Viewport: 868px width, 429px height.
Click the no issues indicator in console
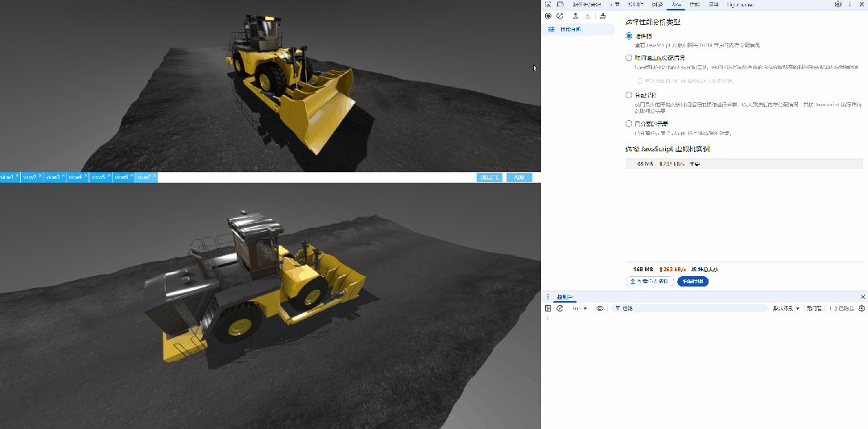814,308
